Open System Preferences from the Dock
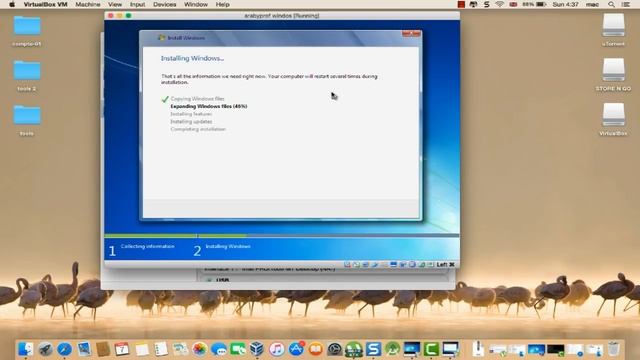The width and height of the screenshot is (640, 360). [335, 349]
